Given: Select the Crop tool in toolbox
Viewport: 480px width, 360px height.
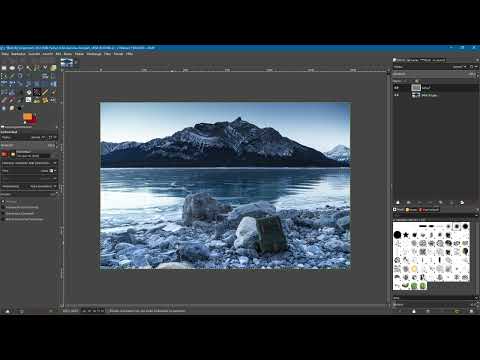Looking at the screenshot, I should (53, 76).
